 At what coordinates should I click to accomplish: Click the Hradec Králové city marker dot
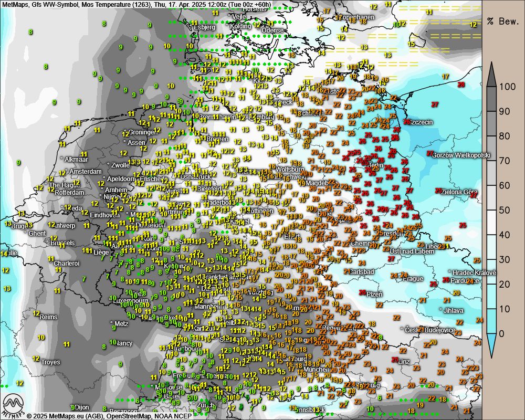coord(450,272)
